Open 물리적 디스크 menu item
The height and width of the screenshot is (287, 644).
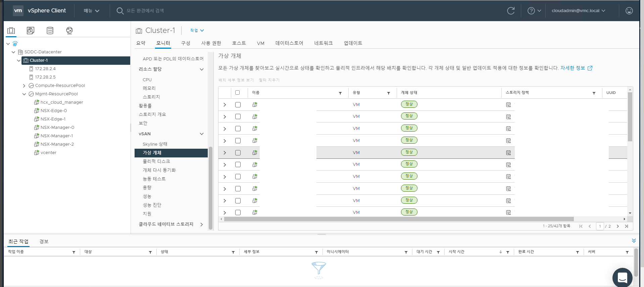tap(156, 161)
